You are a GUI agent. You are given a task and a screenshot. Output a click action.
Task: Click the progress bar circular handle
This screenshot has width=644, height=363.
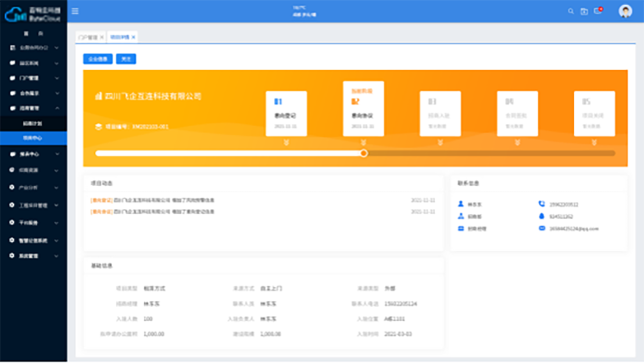[x=363, y=154]
